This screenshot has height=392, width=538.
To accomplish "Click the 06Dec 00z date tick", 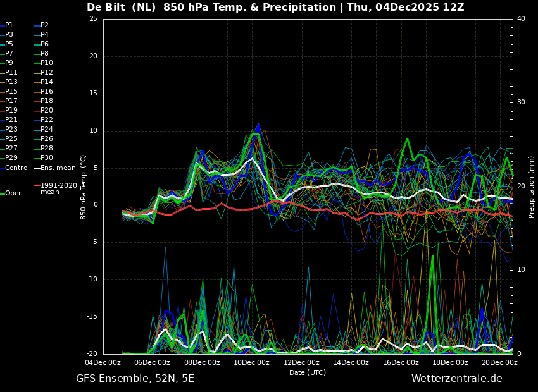I will [153, 362].
